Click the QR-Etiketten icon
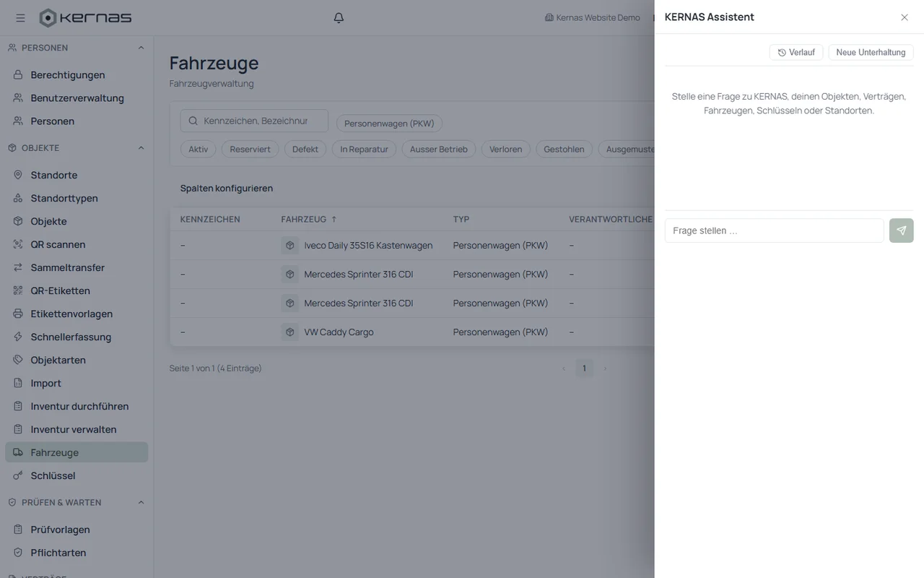 pos(18,290)
